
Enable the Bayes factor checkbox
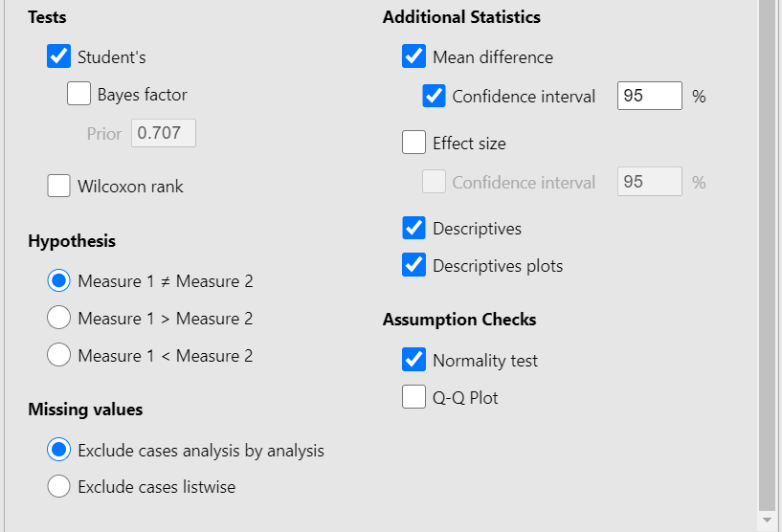(x=79, y=94)
